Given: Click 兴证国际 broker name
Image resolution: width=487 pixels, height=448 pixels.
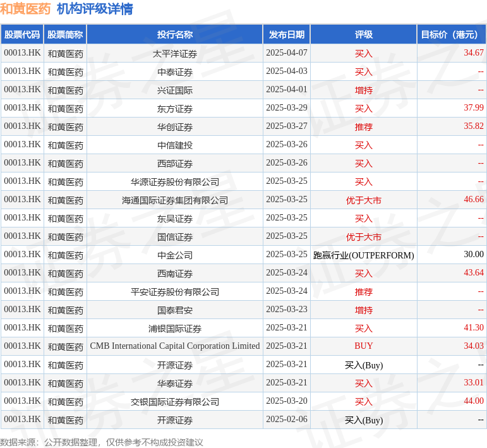Looking at the screenshot, I should click(175, 90).
